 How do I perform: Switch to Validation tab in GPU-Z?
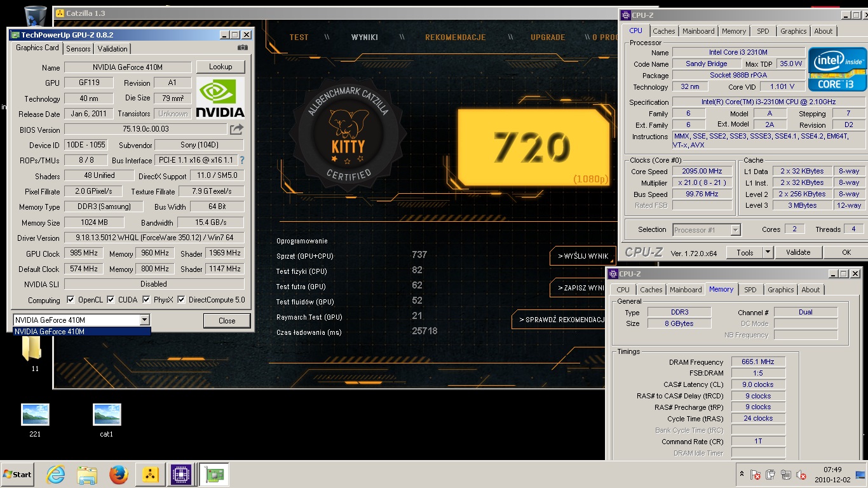click(112, 48)
